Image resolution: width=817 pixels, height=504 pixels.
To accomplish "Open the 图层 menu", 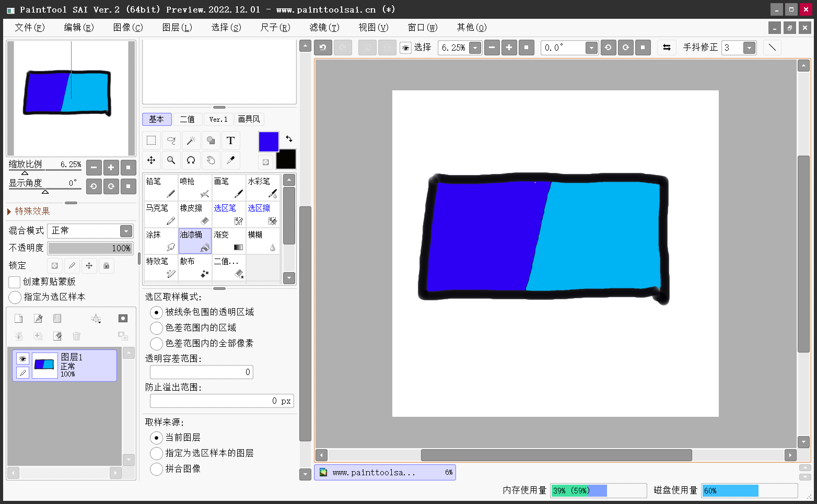I will (177, 27).
